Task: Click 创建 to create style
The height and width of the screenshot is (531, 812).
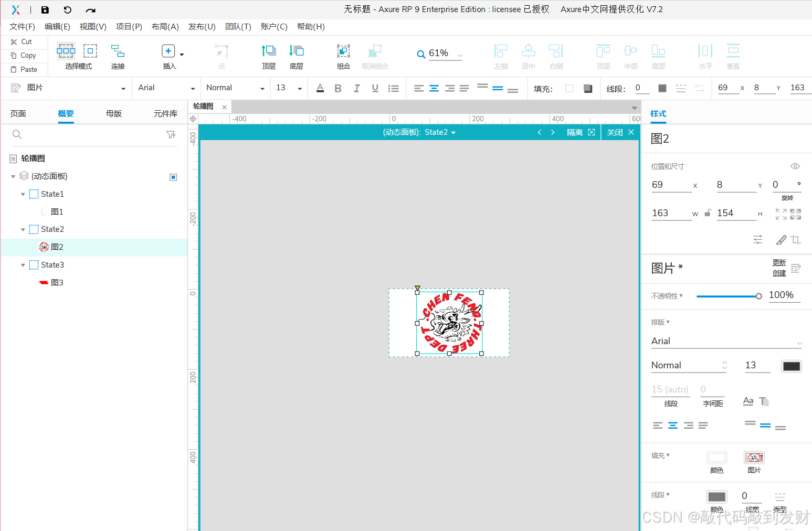Action: tap(779, 273)
